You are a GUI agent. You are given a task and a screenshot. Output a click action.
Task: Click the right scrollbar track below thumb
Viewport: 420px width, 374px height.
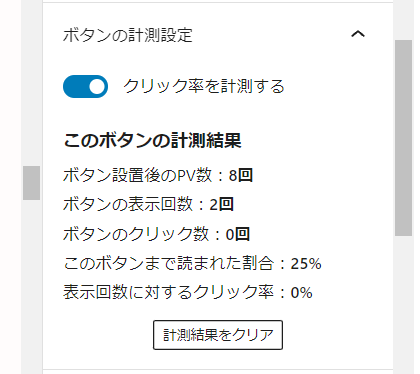(x=404, y=305)
